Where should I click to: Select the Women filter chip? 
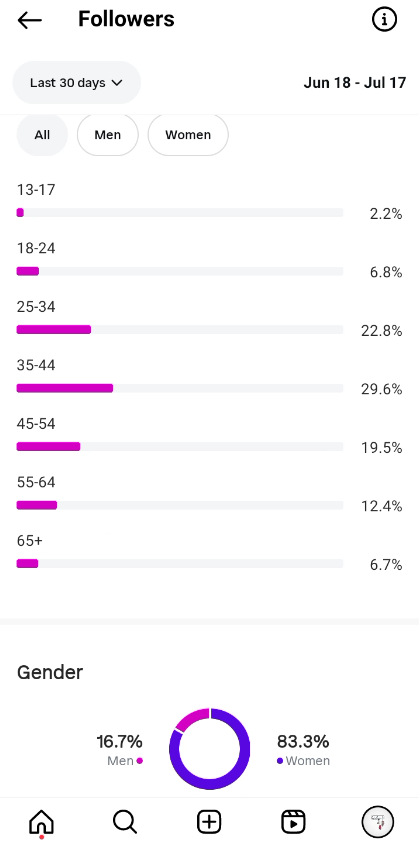[x=188, y=135]
